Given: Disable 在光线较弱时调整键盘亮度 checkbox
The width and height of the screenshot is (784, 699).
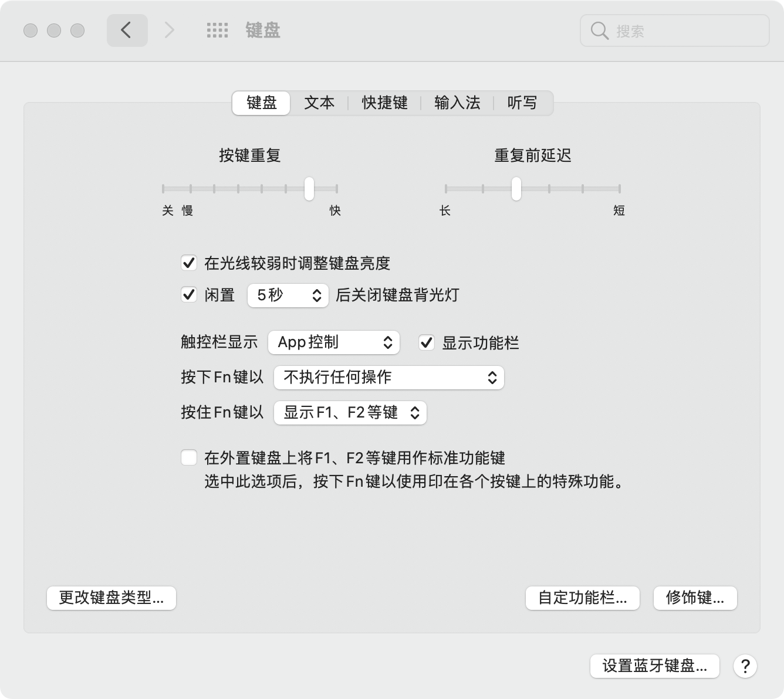Looking at the screenshot, I should click(188, 264).
